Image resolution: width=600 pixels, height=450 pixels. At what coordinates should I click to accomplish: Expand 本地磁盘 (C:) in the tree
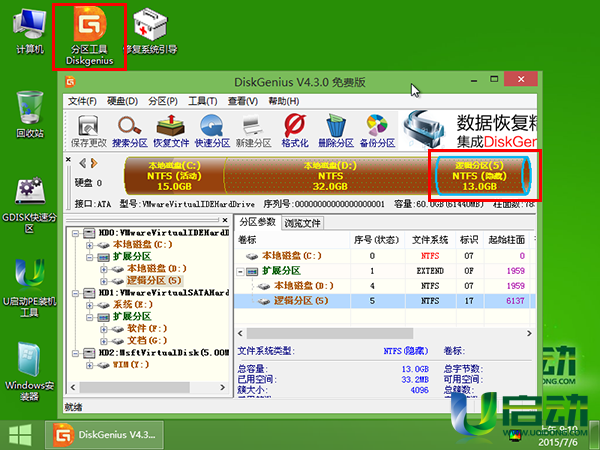click(90, 245)
